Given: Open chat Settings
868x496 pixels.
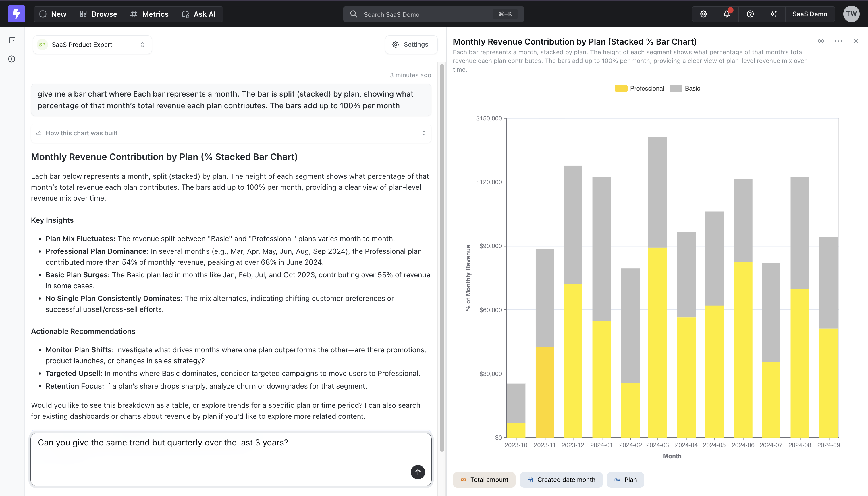Looking at the screenshot, I should coord(411,44).
